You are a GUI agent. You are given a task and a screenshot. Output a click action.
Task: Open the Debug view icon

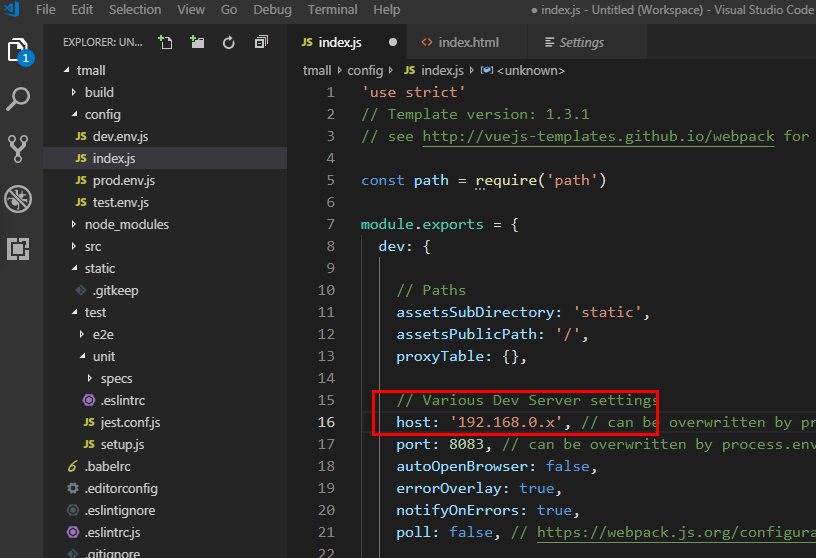coord(19,198)
